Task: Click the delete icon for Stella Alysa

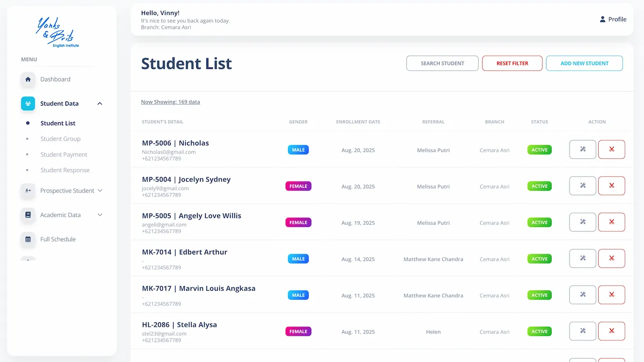Action: (x=611, y=331)
